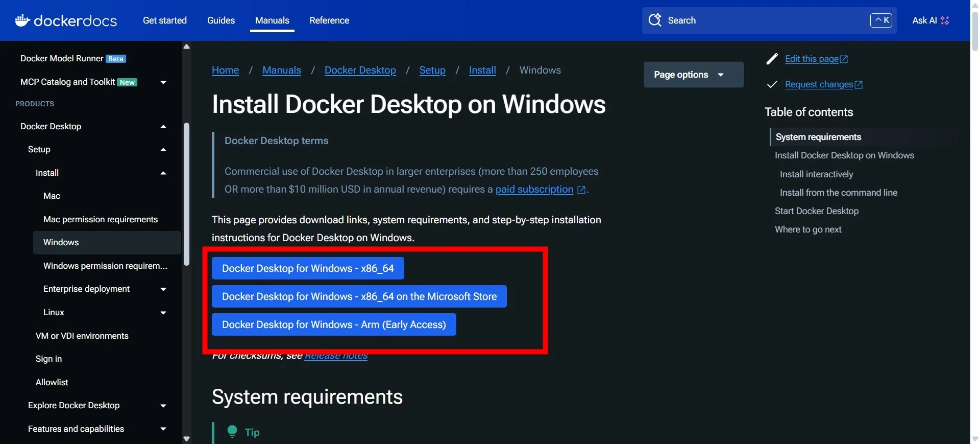This screenshot has width=980, height=444.
Task: Click the Beta badge on Docker Model Runner
Action: 116,59
